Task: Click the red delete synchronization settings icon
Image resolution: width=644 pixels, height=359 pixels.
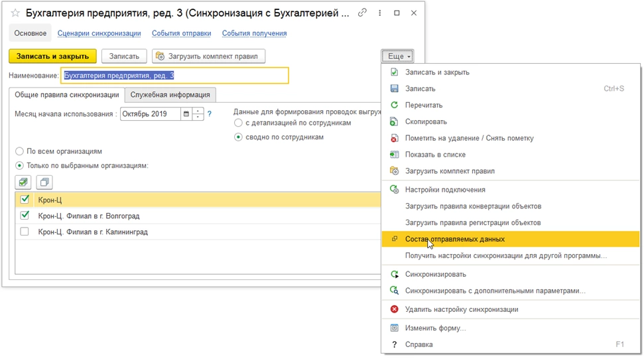Action: tap(394, 309)
